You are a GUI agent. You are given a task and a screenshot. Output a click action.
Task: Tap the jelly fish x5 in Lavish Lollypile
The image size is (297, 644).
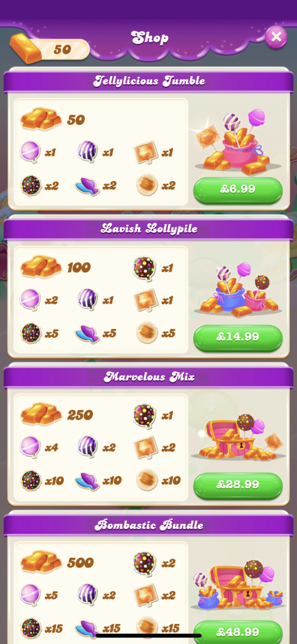87,333
